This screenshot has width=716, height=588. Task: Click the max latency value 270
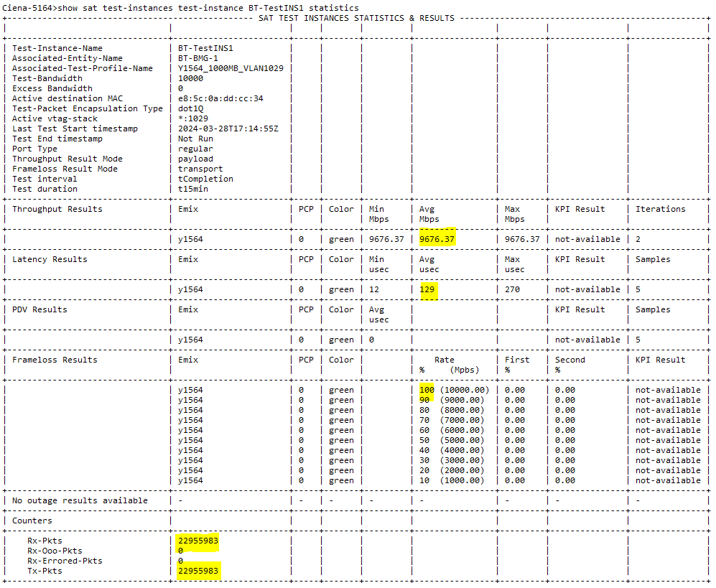point(513,289)
